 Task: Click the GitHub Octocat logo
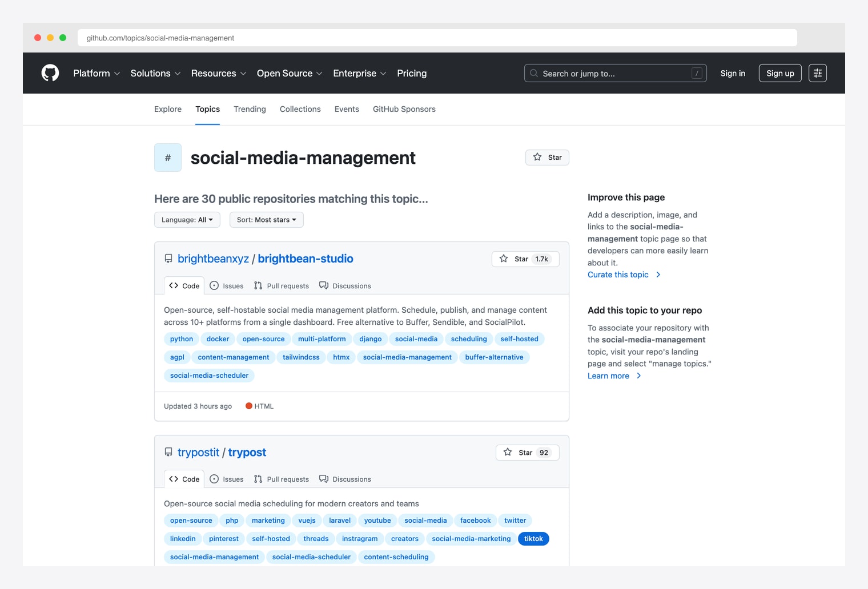coord(50,73)
